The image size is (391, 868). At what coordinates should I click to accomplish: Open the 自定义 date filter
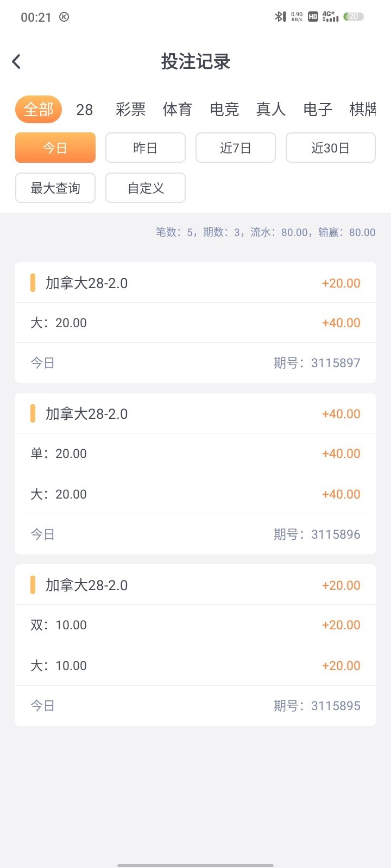click(x=146, y=188)
